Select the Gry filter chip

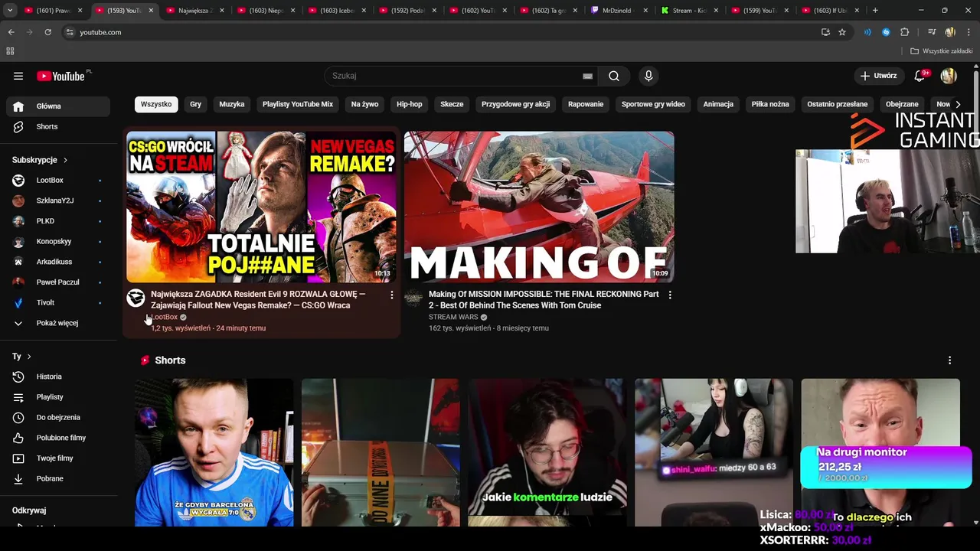(x=196, y=104)
